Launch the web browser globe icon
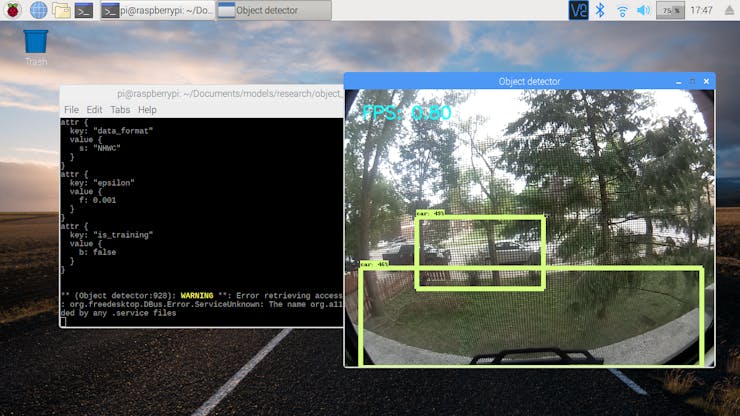740x416 pixels. pyautogui.click(x=38, y=10)
